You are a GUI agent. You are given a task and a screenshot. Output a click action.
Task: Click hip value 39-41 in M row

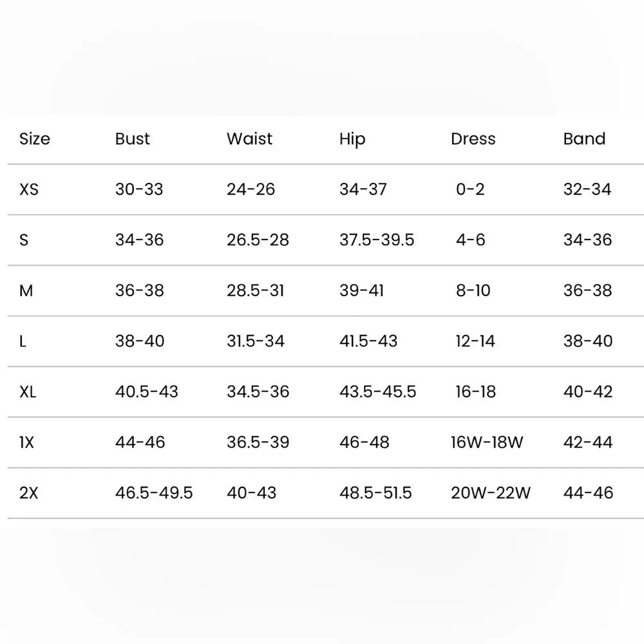point(361,290)
